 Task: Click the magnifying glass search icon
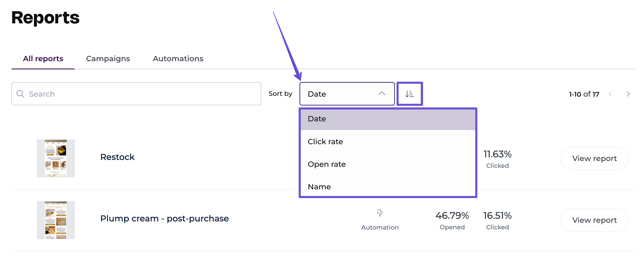pos(20,94)
